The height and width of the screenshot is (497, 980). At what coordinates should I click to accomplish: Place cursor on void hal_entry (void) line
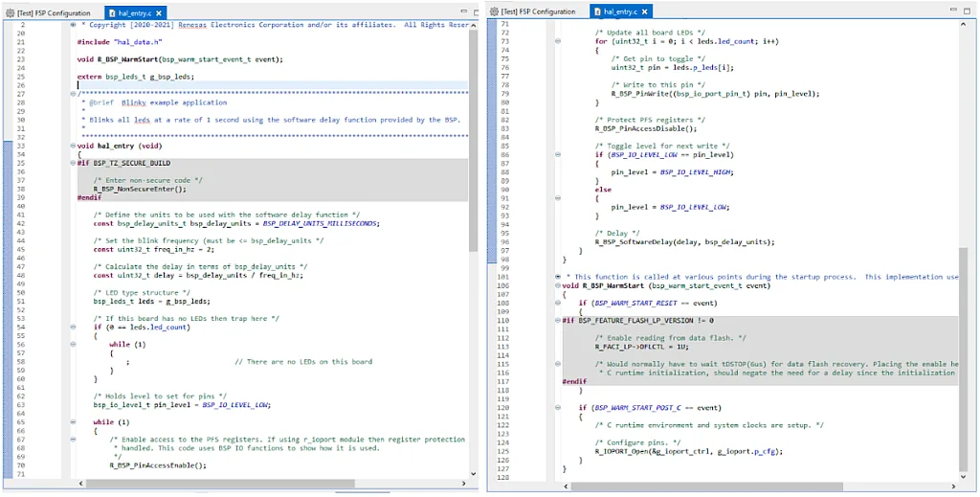click(120, 146)
